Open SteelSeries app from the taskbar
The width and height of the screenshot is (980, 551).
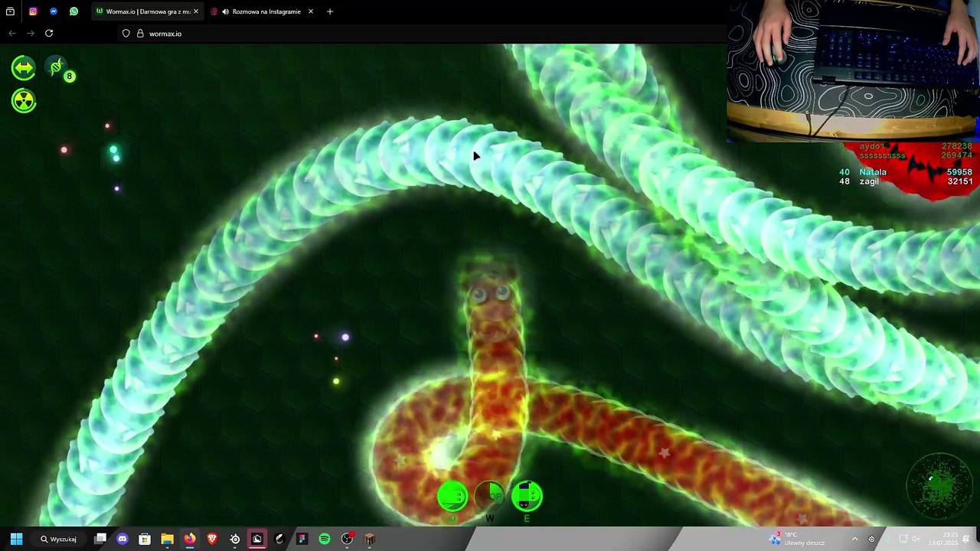[235, 539]
